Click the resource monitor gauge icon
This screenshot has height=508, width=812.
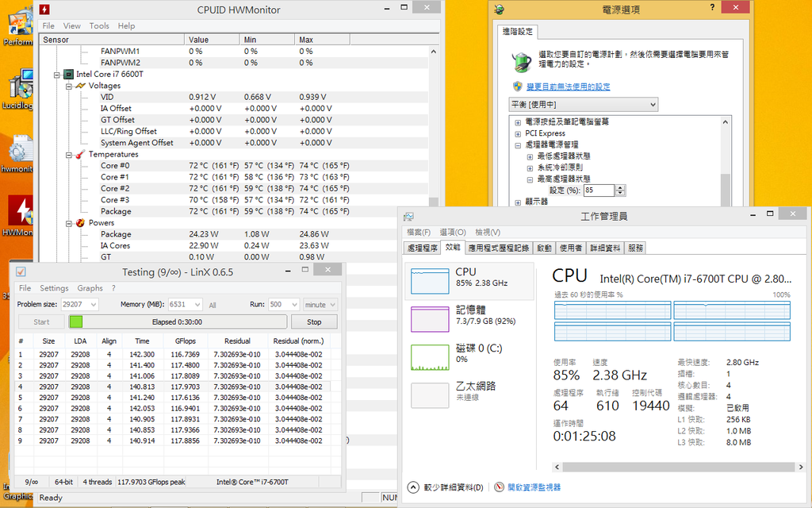pyautogui.click(x=500, y=487)
